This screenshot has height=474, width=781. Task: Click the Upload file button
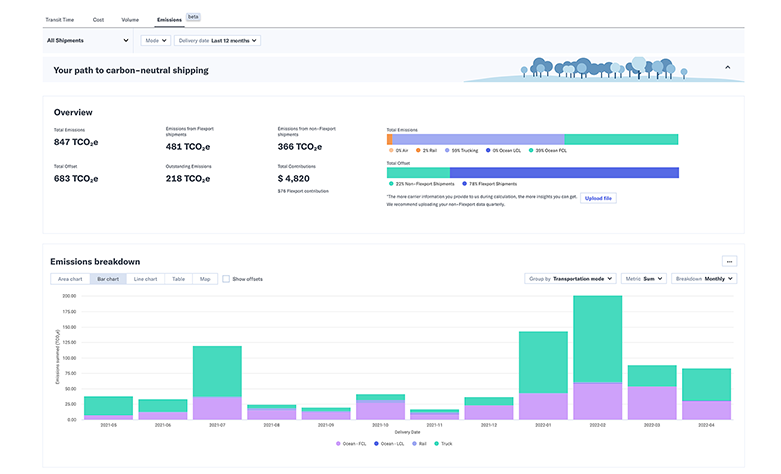tap(598, 198)
